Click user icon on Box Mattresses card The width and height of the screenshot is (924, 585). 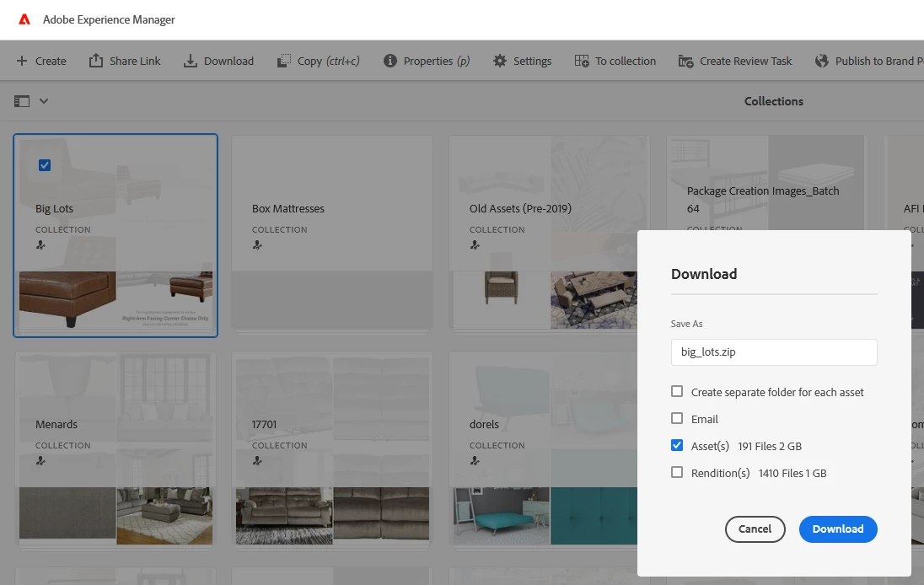click(257, 245)
